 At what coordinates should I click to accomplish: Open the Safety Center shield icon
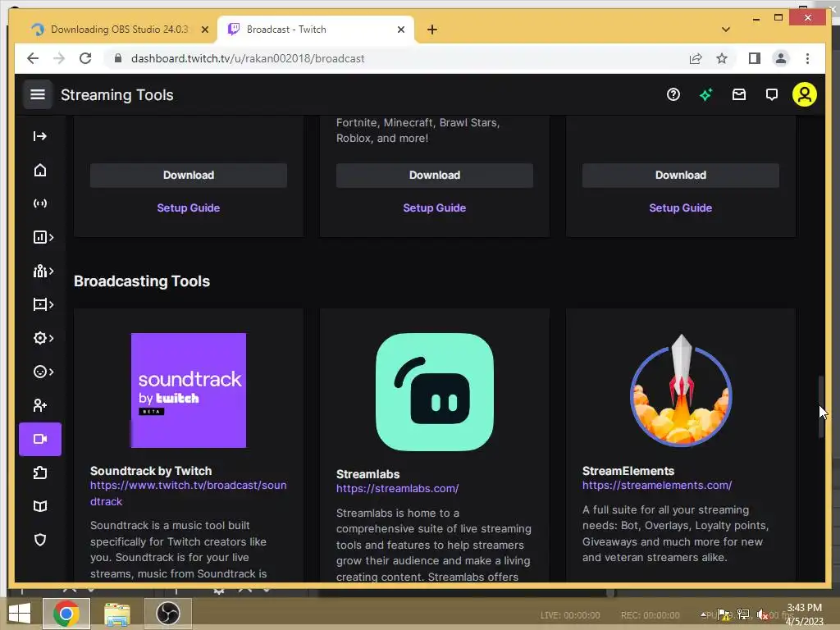click(39, 540)
